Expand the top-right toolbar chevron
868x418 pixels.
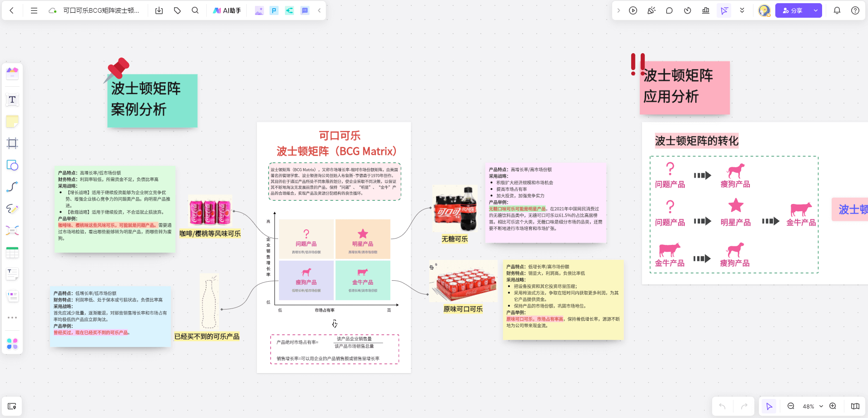point(619,10)
